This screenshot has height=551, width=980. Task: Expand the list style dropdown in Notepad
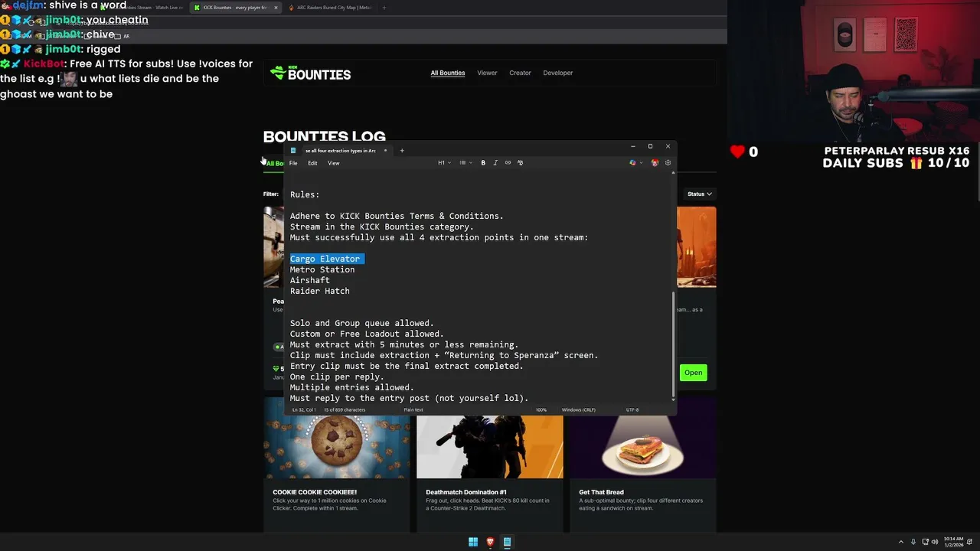465,163
